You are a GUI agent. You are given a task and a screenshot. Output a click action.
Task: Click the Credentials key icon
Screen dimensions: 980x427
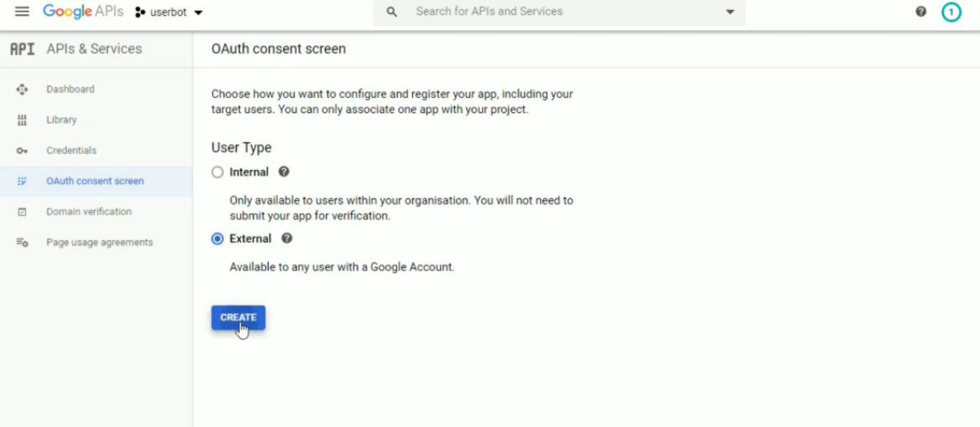click(23, 151)
